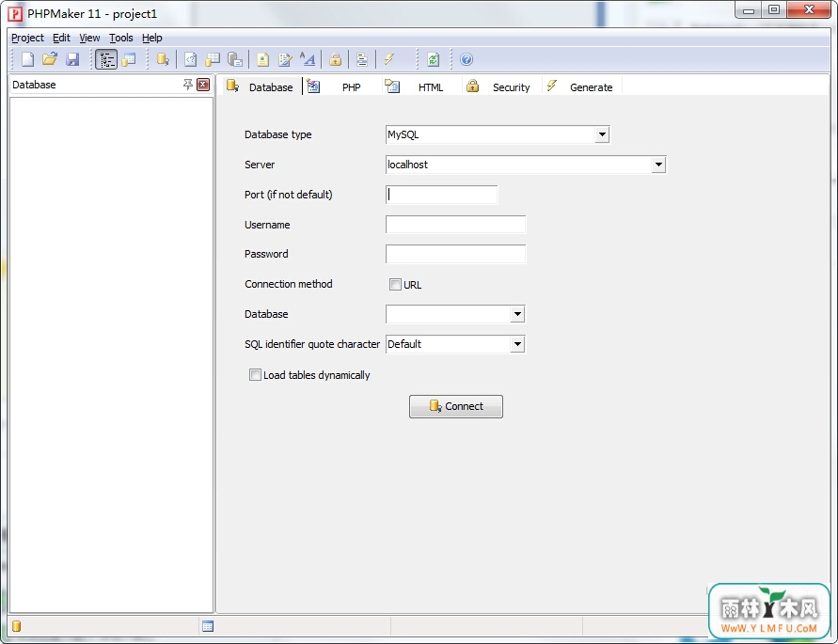Image resolution: width=838 pixels, height=644 pixels.
Task: Tick the Load tables dynamically checkbox
Action: pyautogui.click(x=255, y=374)
